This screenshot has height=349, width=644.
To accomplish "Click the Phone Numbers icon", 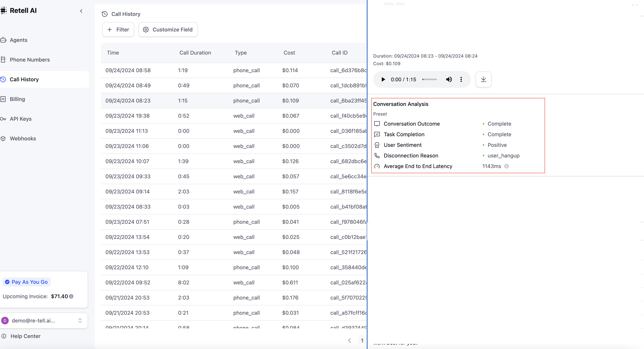I will [3, 60].
